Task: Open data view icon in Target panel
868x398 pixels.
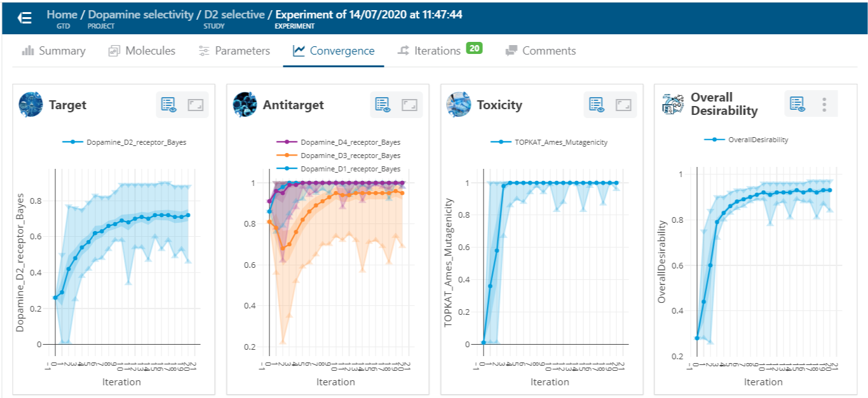Action: point(168,105)
